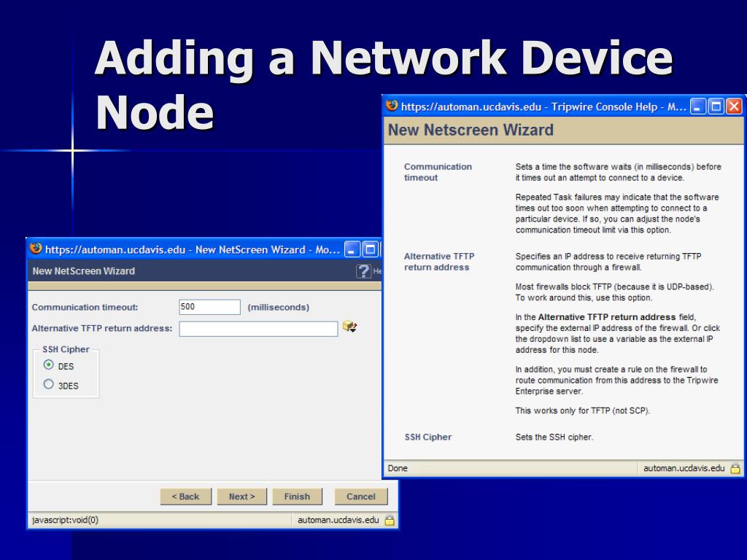
Task: Minimize the Tripwire Console Help window
Action: pos(698,106)
